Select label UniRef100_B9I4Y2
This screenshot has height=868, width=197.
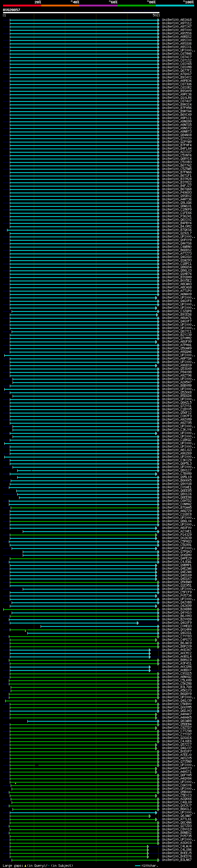tap(177, 78)
